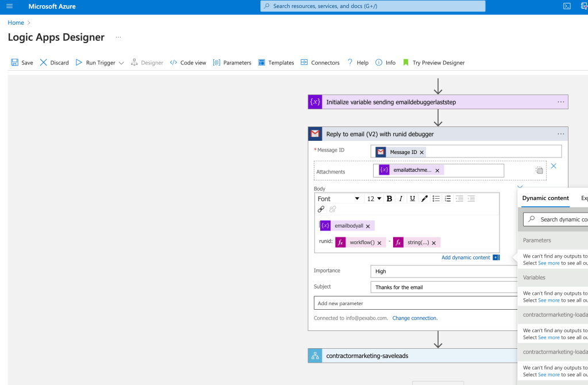
Task: Open Cloud Shell from top bar
Action: pyautogui.click(x=567, y=6)
